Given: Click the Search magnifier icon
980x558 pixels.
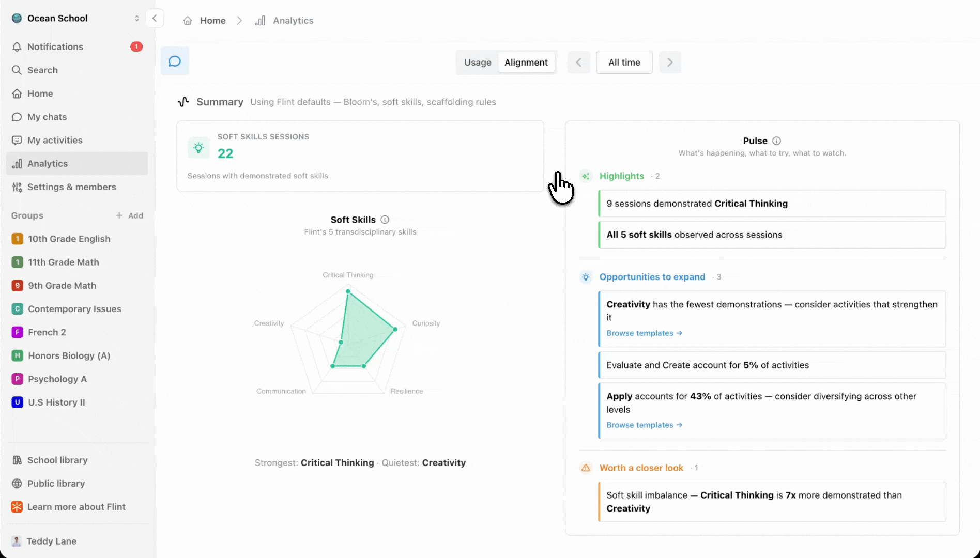Looking at the screenshot, I should 17,70.
